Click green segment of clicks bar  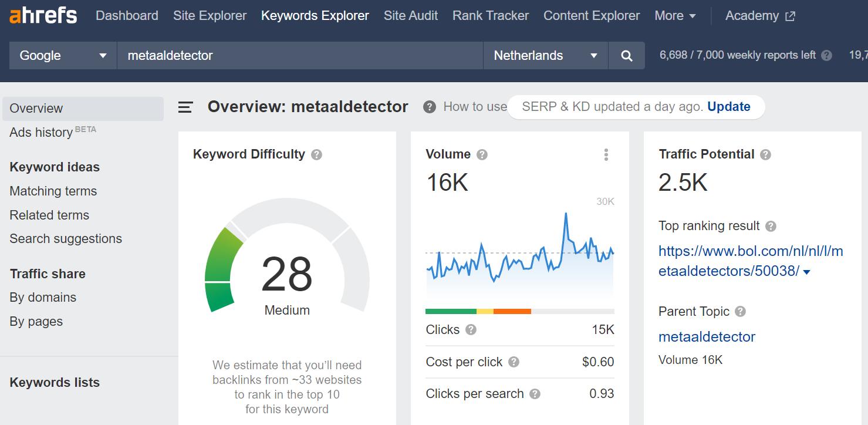click(x=451, y=311)
